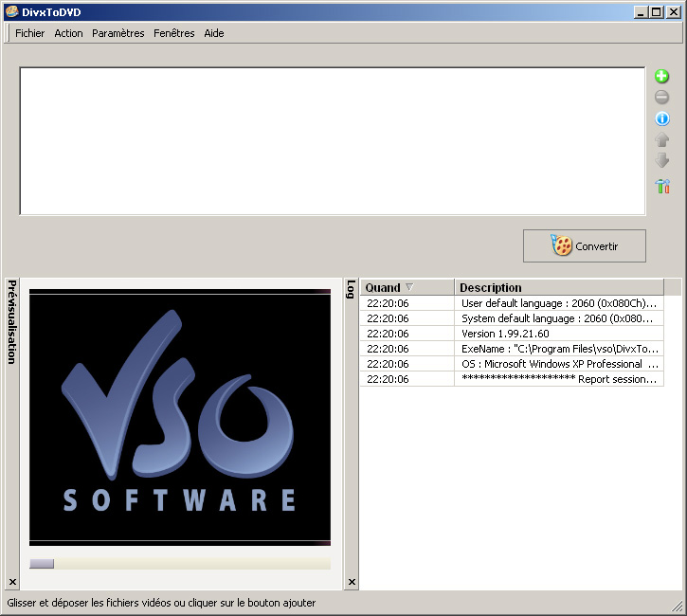Open the Fichier menu
Image resolution: width=687 pixels, height=616 pixels.
point(29,33)
